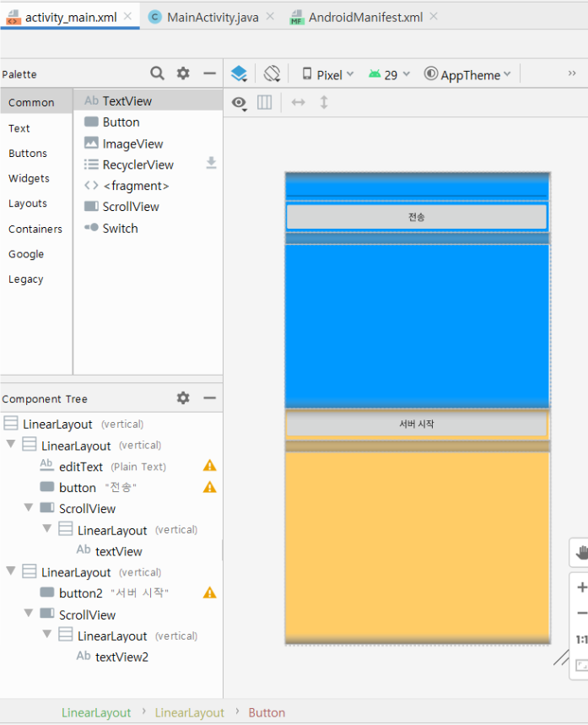Select the 전송 button in preview

point(417,217)
